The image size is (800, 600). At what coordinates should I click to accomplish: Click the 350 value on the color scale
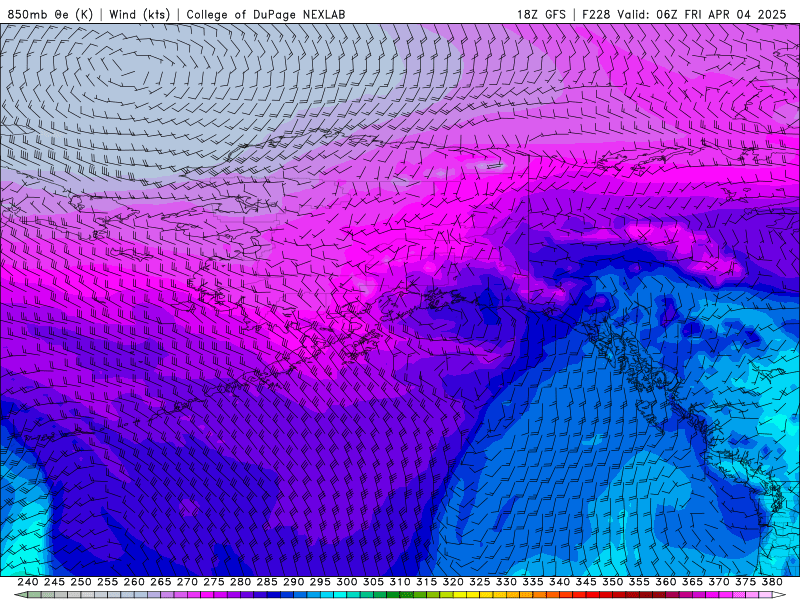tap(612, 582)
